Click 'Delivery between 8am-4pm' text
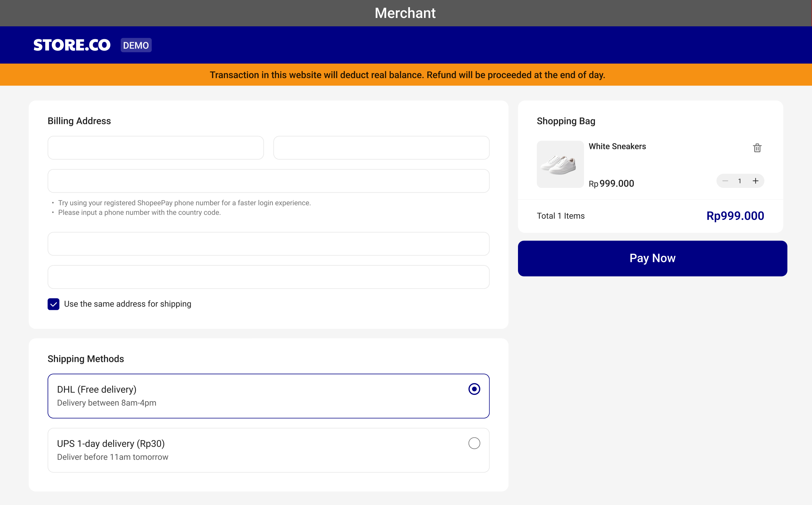Viewport: 812px width, 505px height. pyautogui.click(x=107, y=403)
